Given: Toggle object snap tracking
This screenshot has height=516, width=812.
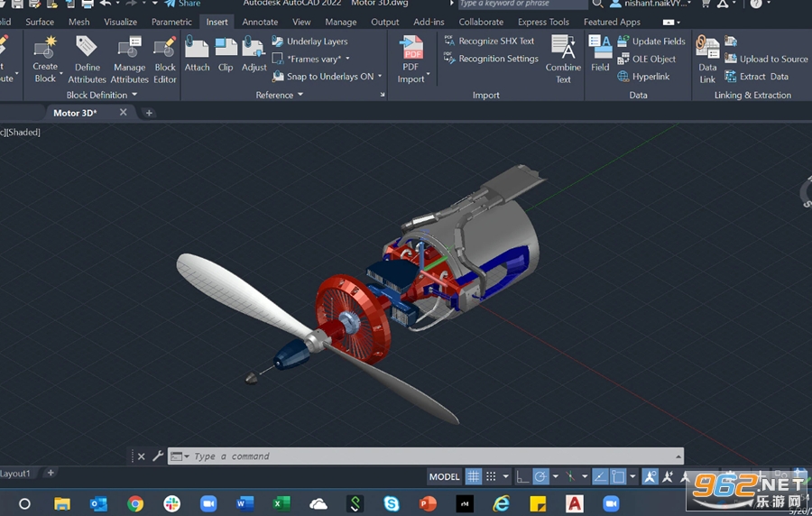Looking at the screenshot, I should click(600, 476).
